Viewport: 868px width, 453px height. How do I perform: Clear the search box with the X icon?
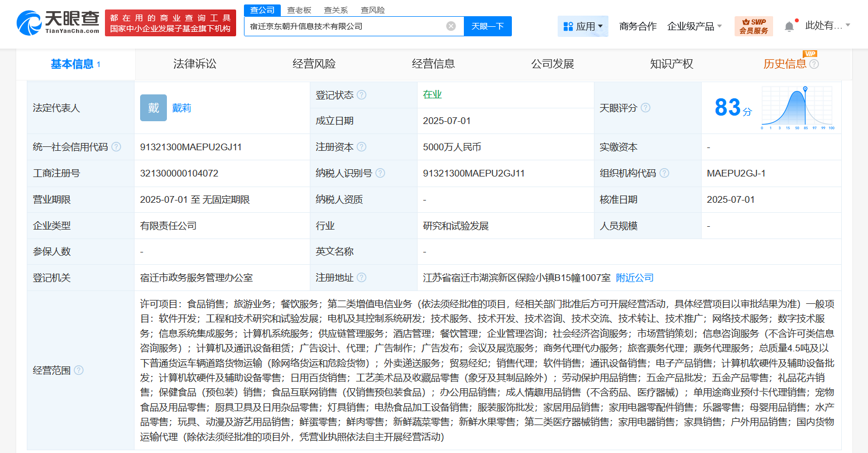pos(451,26)
